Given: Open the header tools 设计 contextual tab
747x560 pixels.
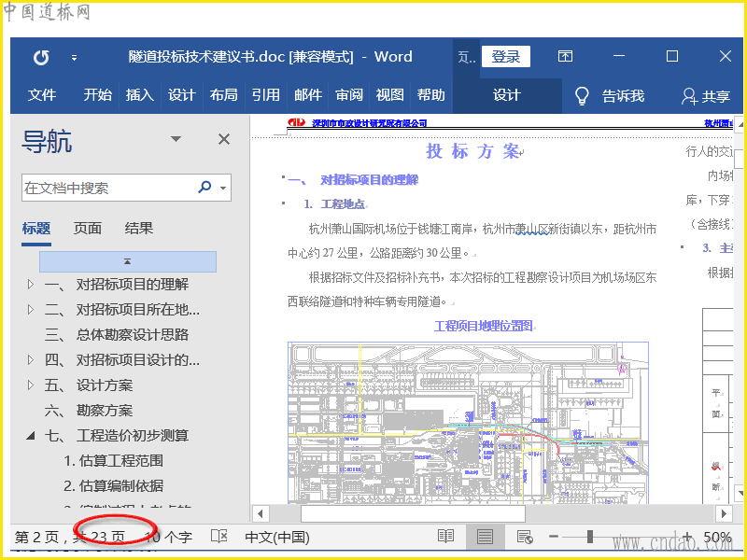Looking at the screenshot, I should point(506,95).
